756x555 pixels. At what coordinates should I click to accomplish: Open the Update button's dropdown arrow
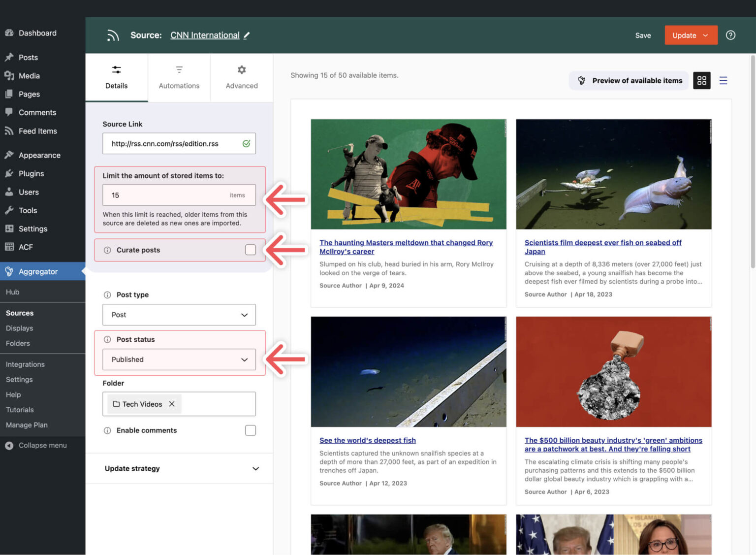point(705,35)
